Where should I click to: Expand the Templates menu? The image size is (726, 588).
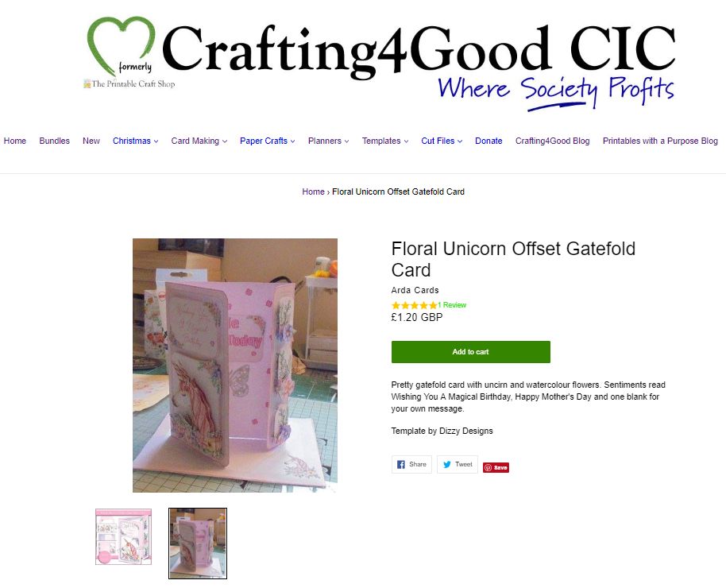(385, 141)
